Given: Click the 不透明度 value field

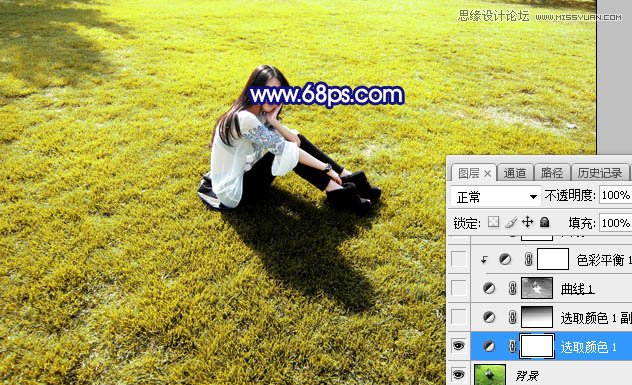Looking at the screenshot, I should [x=615, y=196].
